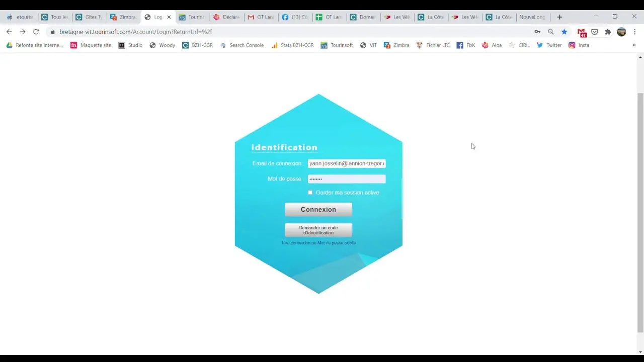Image resolution: width=644 pixels, height=362 pixels.
Task: Click Demander un code d'identification button
Action: click(318, 230)
